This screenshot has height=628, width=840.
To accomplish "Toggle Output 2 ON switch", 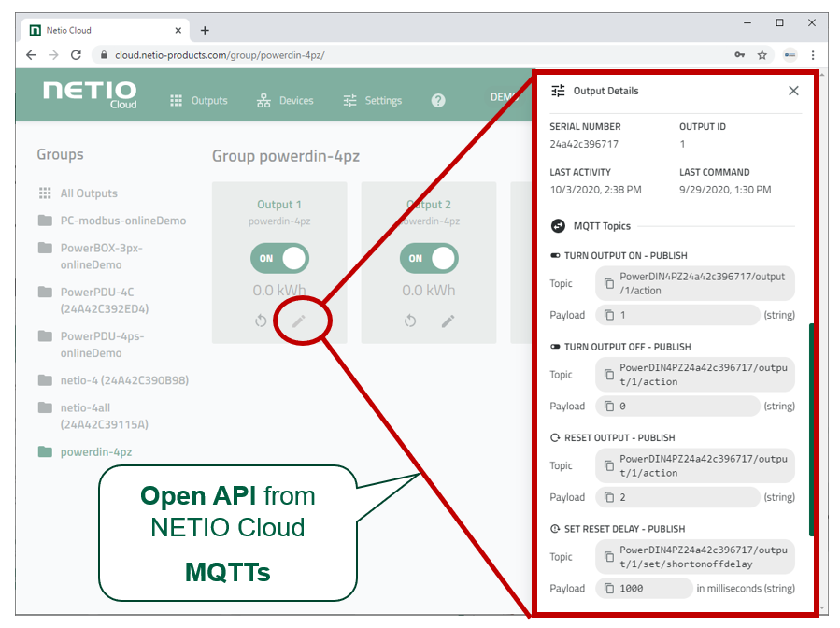I will pos(429,258).
